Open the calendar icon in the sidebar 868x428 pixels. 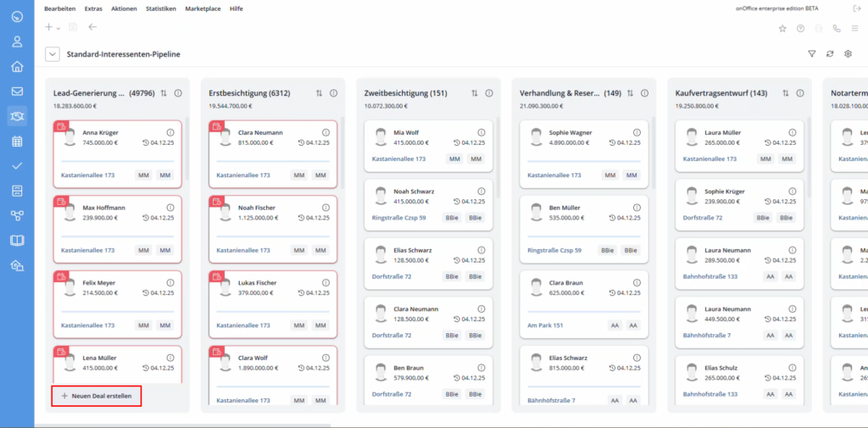coord(17,142)
